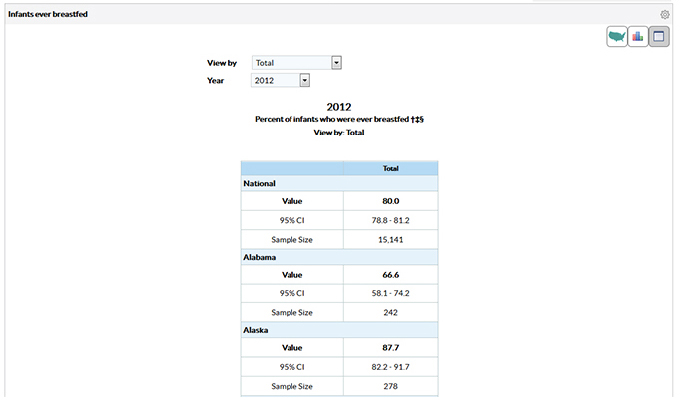Click the '2012' Year field
The width and height of the screenshot is (681, 400).
coord(280,80)
